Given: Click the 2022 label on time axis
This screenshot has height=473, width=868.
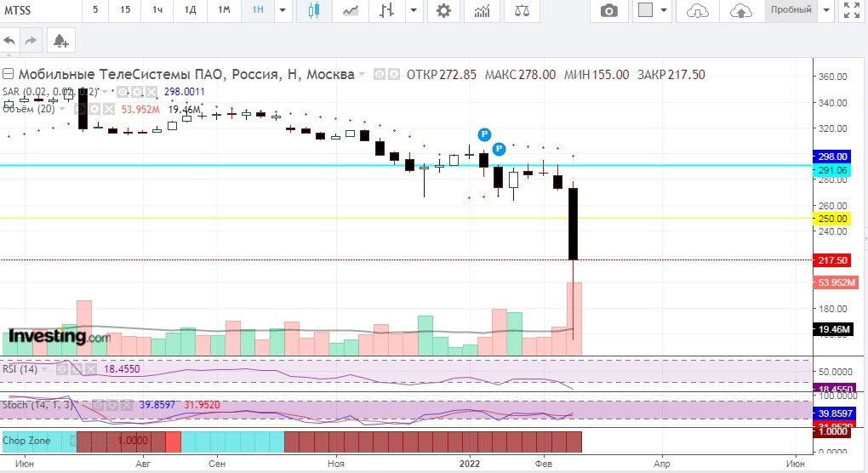Looking at the screenshot, I should click(470, 464).
